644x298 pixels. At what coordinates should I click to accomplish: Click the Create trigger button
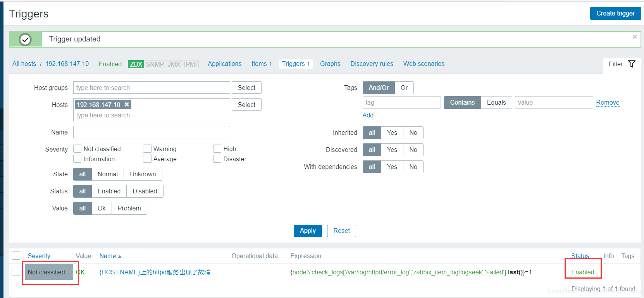coord(615,13)
